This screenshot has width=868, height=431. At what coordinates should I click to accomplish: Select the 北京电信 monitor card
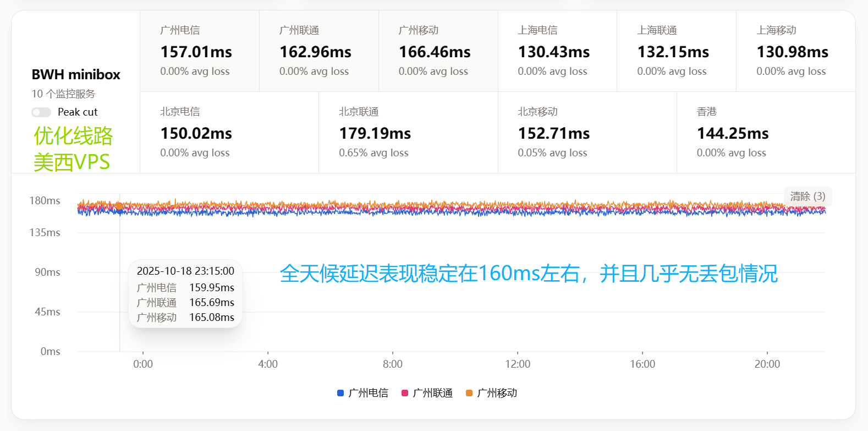tap(229, 133)
